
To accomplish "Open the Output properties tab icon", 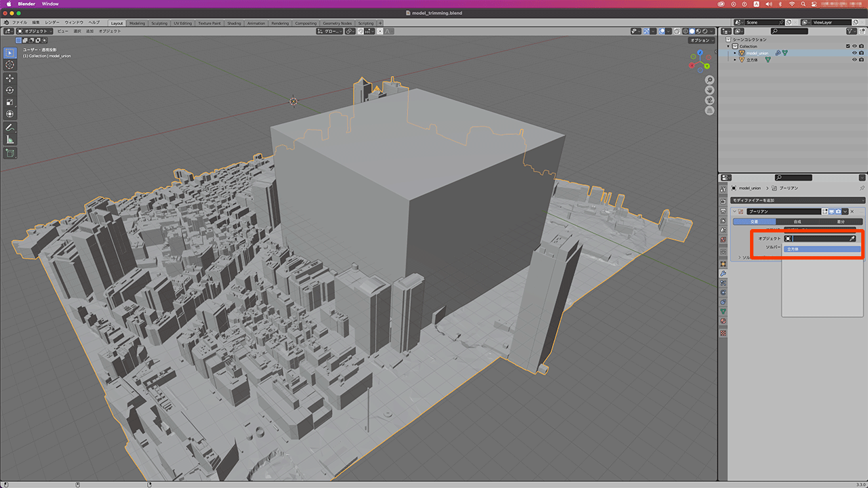I will click(x=723, y=210).
